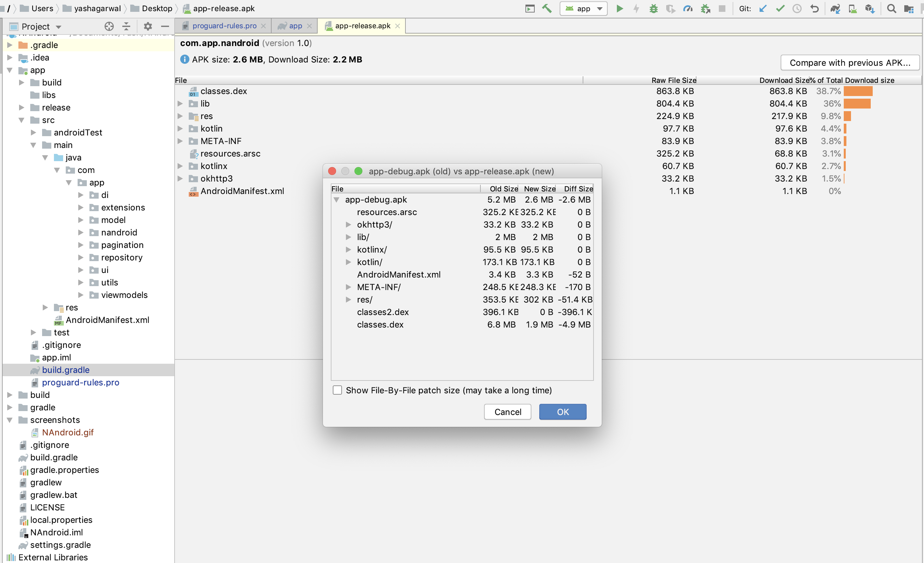This screenshot has width=924, height=563.
Task: Click the orange classes.dex size bar
Action: point(858,91)
